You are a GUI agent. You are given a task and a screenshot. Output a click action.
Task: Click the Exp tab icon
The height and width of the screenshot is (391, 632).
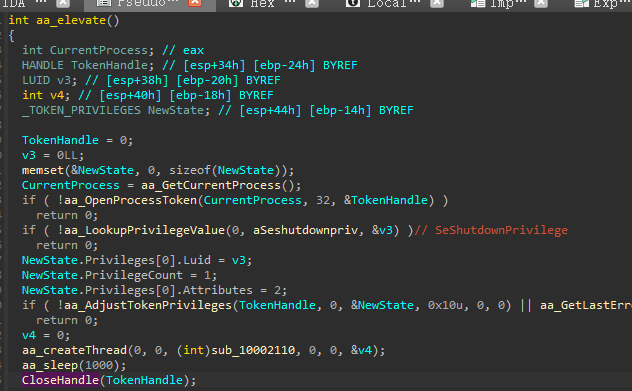[582, 3]
